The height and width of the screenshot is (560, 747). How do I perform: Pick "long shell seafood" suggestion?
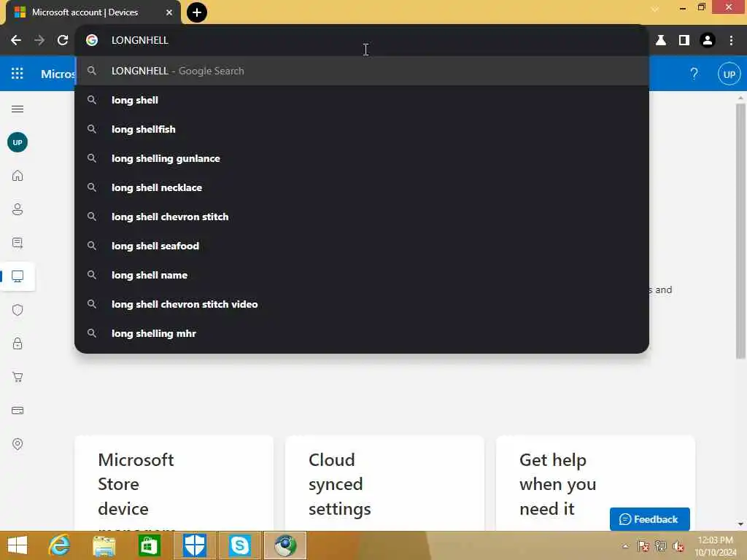(x=362, y=246)
